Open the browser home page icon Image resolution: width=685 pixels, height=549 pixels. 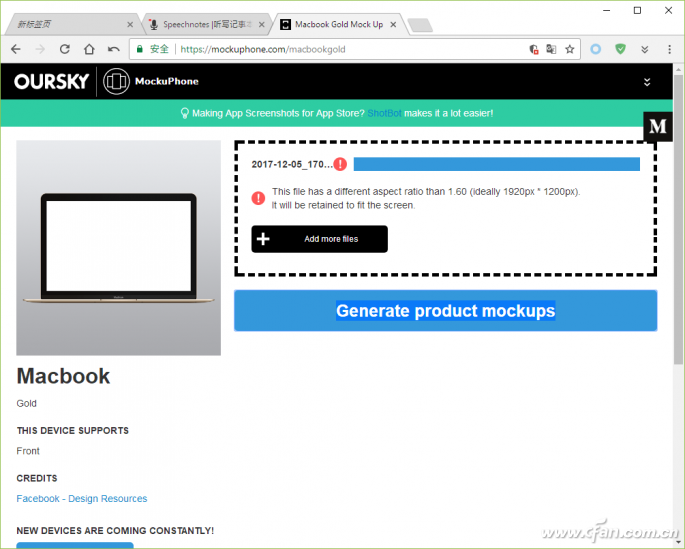tap(89, 49)
